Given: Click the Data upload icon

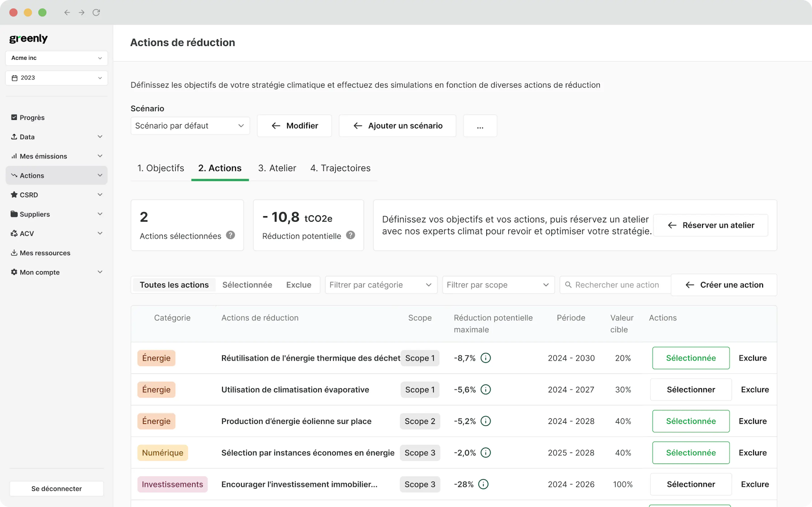Looking at the screenshot, I should coord(14,136).
